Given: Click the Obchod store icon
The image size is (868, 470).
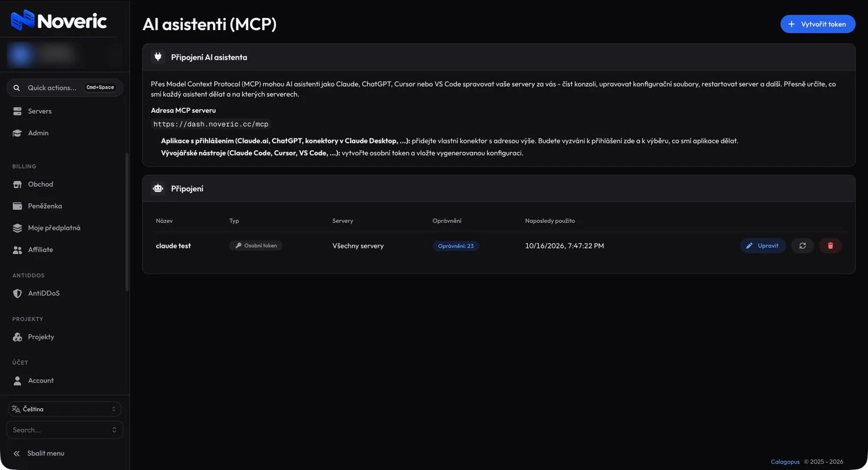Looking at the screenshot, I should coord(17,184).
